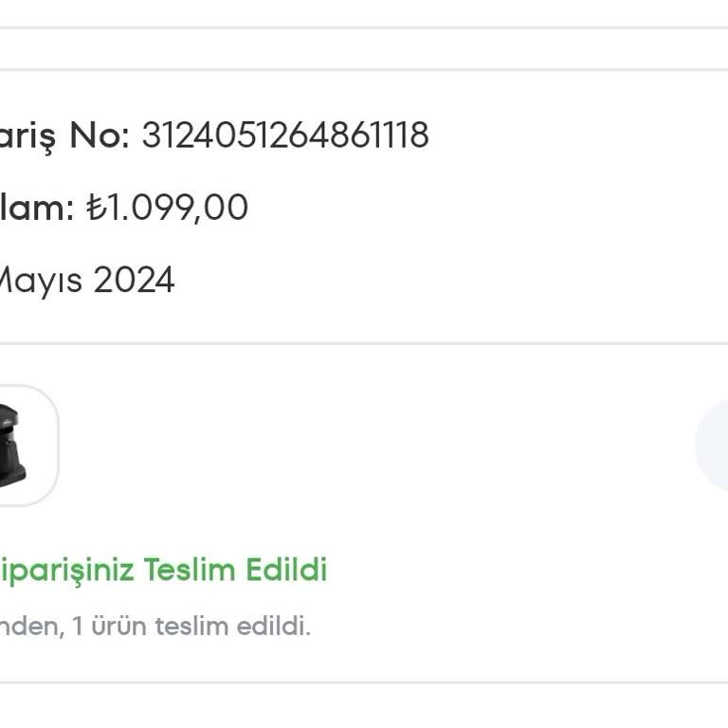Click the round button at product row's right edge
The height and width of the screenshot is (728, 728).
[x=713, y=446]
